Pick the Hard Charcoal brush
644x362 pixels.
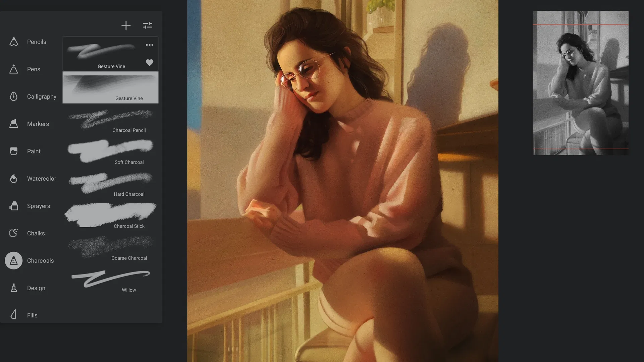(x=110, y=184)
